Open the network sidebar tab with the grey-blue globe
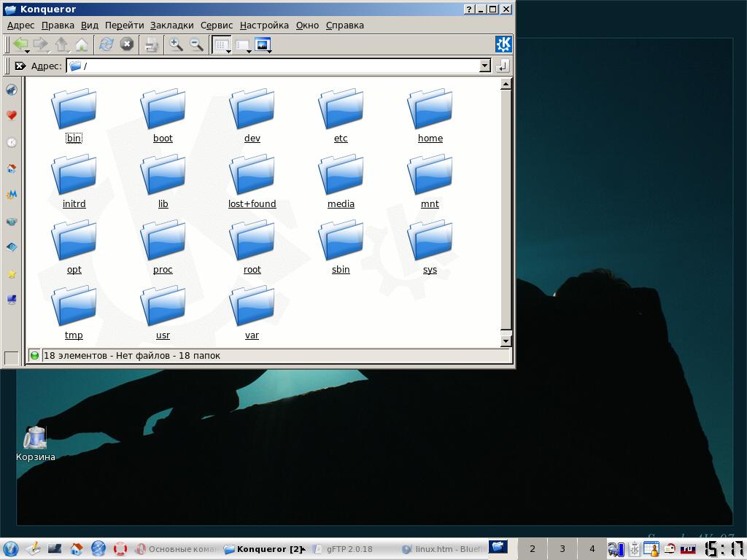 coord(12,221)
